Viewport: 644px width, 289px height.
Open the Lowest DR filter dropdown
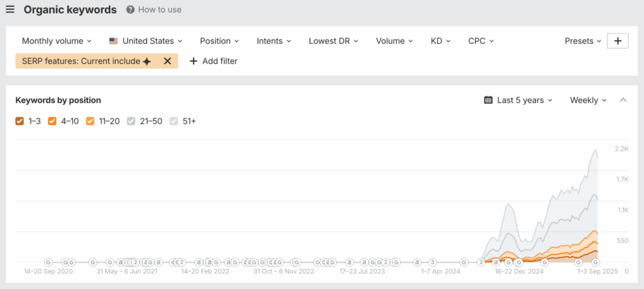(x=333, y=41)
